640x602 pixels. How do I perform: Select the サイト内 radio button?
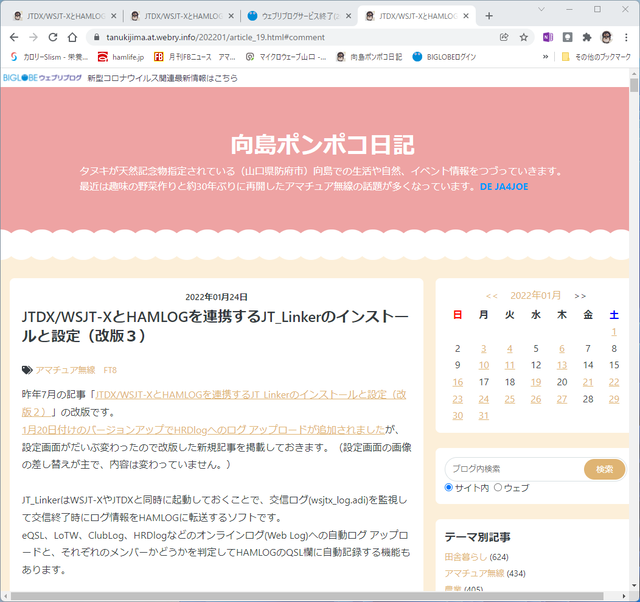click(449, 487)
